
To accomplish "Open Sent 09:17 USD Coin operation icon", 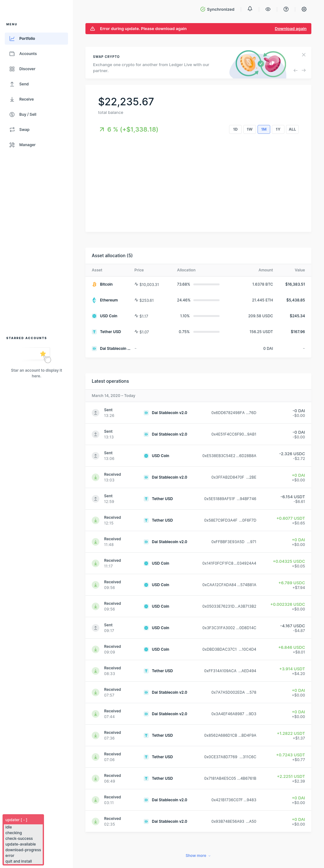I will tap(96, 628).
